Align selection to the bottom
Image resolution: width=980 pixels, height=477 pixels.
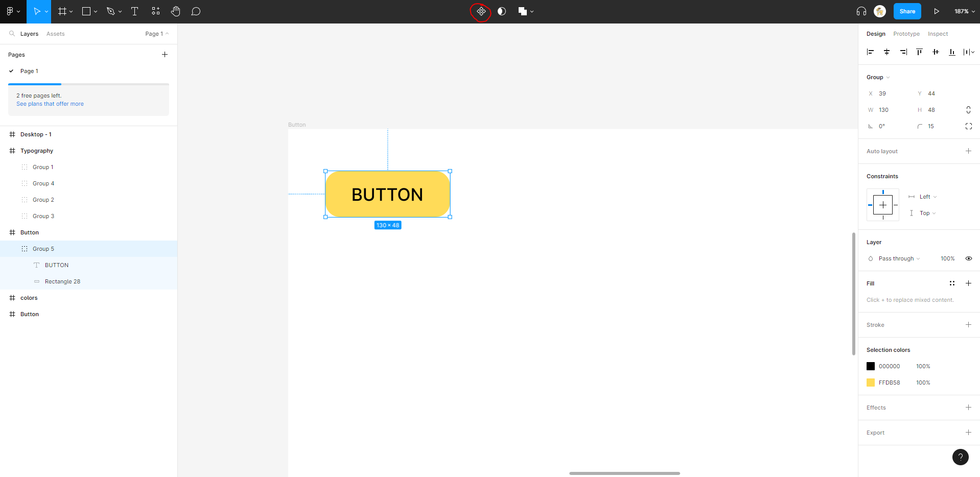[x=952, y=52]
